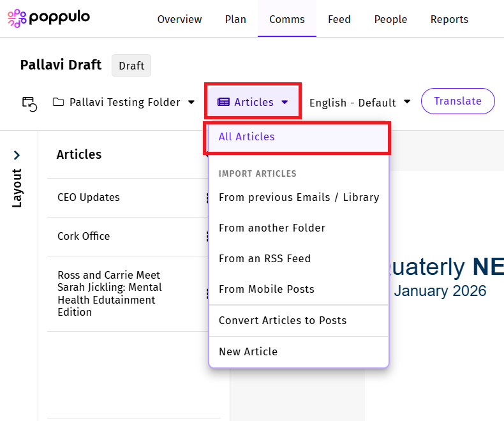Open the options dots for Cork Office

point(207,237)
